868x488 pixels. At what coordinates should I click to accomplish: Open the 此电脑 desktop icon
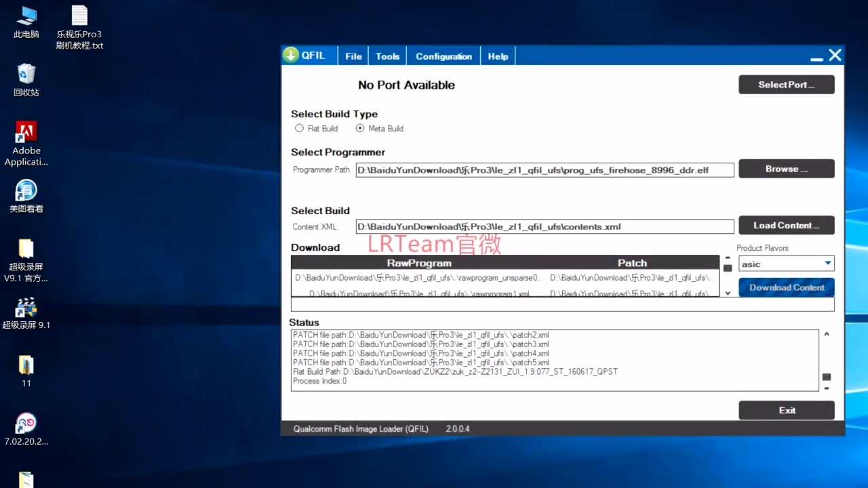pyautogui.click(x=26, y=22)
